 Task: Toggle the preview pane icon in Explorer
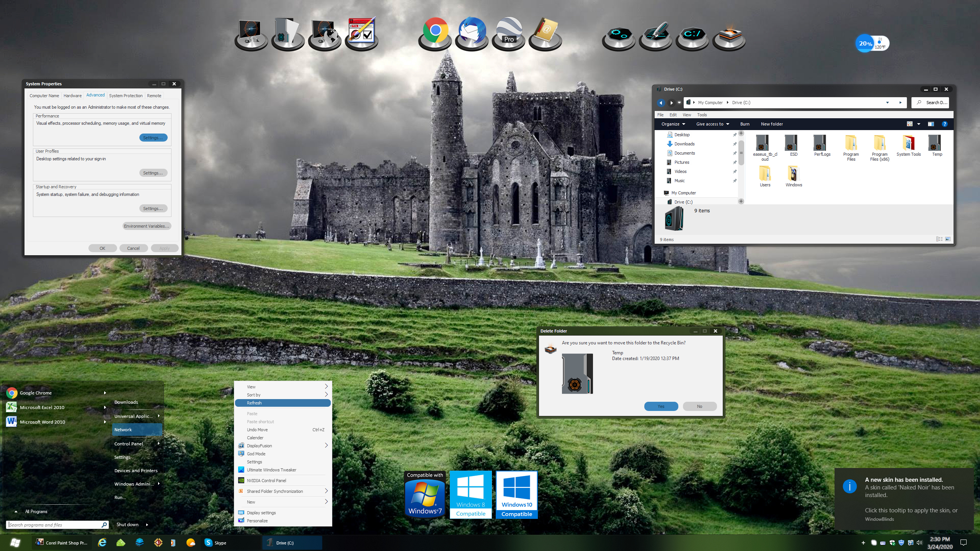click(931, 124)
